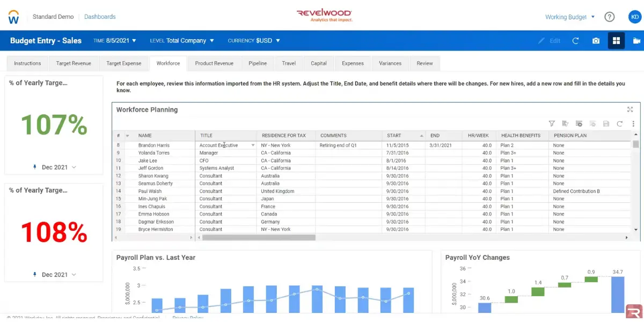Click the select-cells tool icon in grid toolbar
Viewport: 644px width, 322px height.
[x=565, y=123]
